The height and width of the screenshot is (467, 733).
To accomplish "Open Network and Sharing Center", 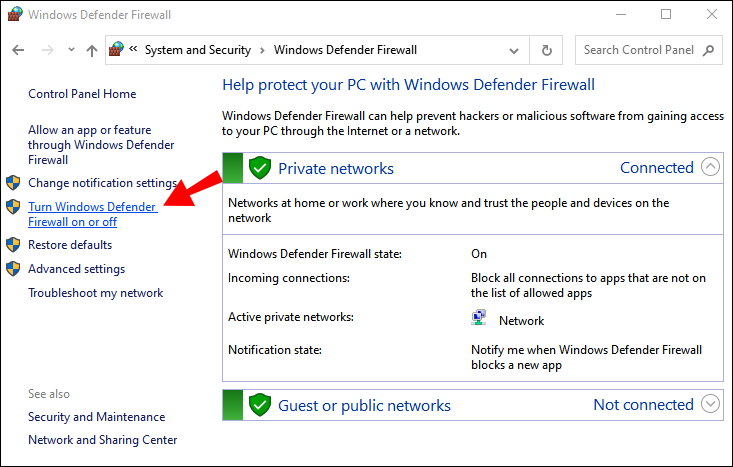I will pyautogui.click(x=103, y=440).
